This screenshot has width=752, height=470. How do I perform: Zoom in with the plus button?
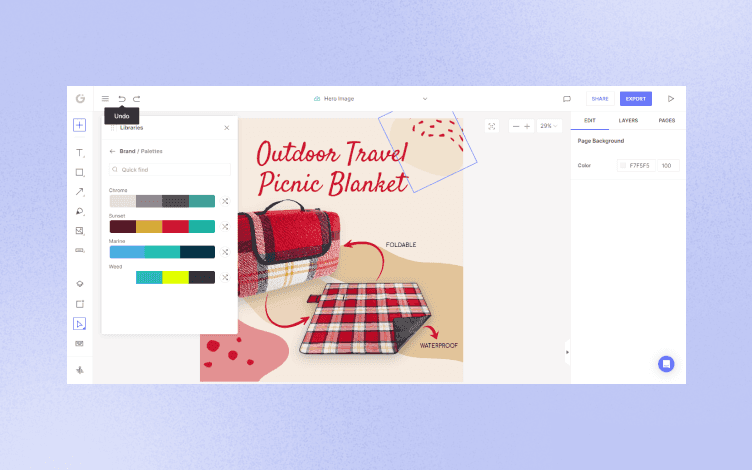tap(527, 126)
